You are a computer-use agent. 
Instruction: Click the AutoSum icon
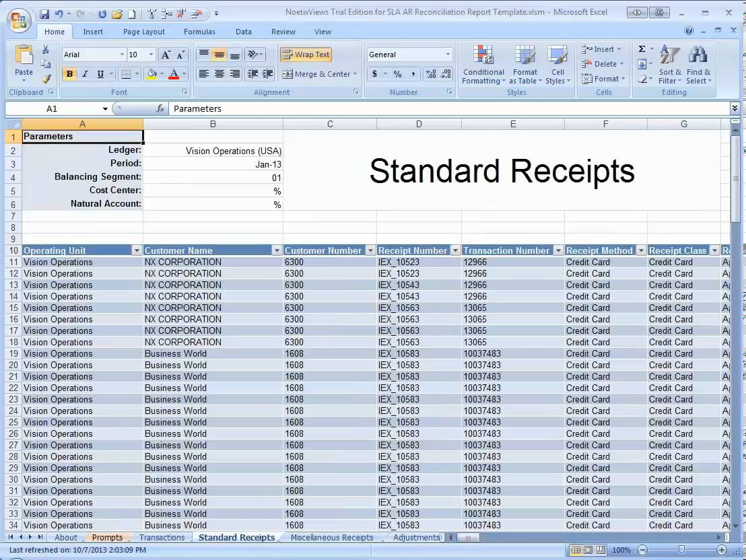click(x=642, y=48)
